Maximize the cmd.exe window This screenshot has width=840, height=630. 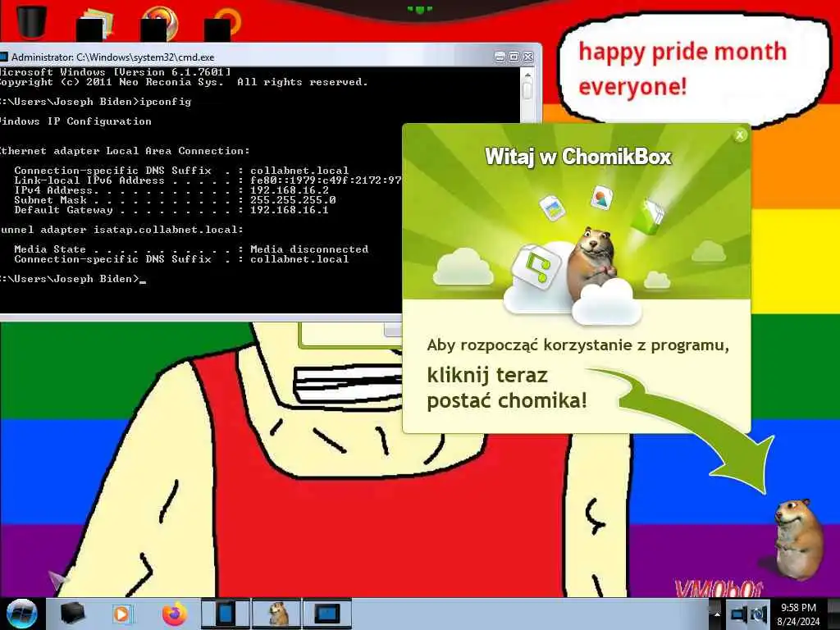pos(514,57)
